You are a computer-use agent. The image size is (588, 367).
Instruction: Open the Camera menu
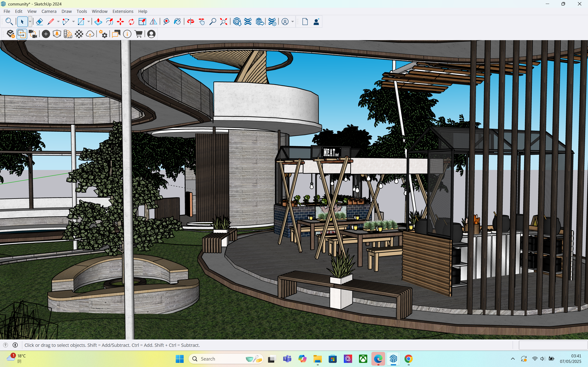(49, 11)
